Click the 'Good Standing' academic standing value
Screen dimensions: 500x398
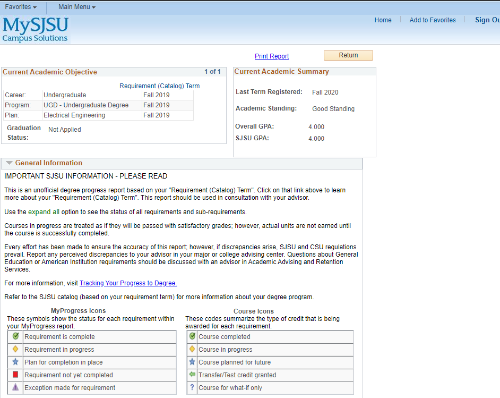(333, 109)
